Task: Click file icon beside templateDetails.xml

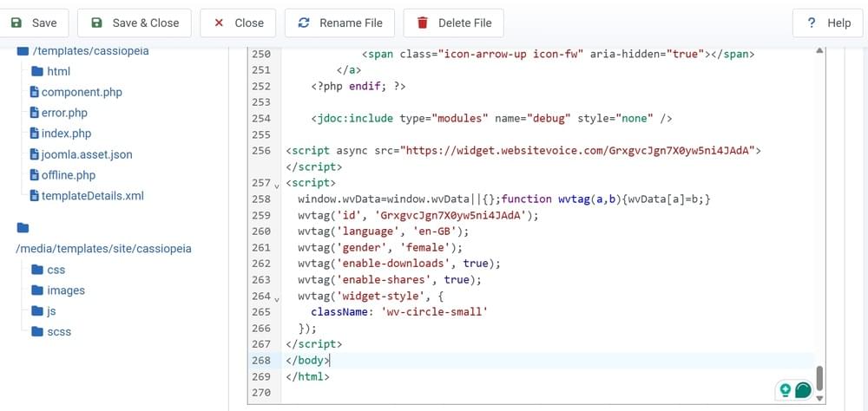Action: pos(35,195)
